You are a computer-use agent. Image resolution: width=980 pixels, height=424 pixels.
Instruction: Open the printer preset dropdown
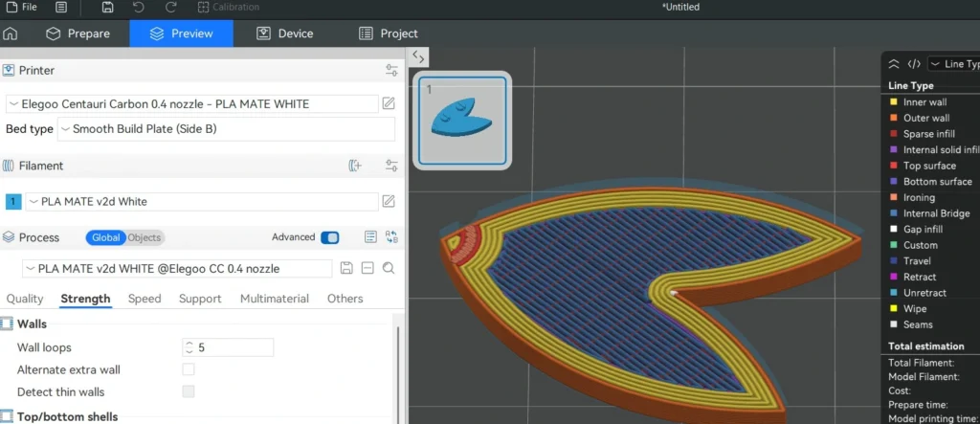click(x=191, y=104)
